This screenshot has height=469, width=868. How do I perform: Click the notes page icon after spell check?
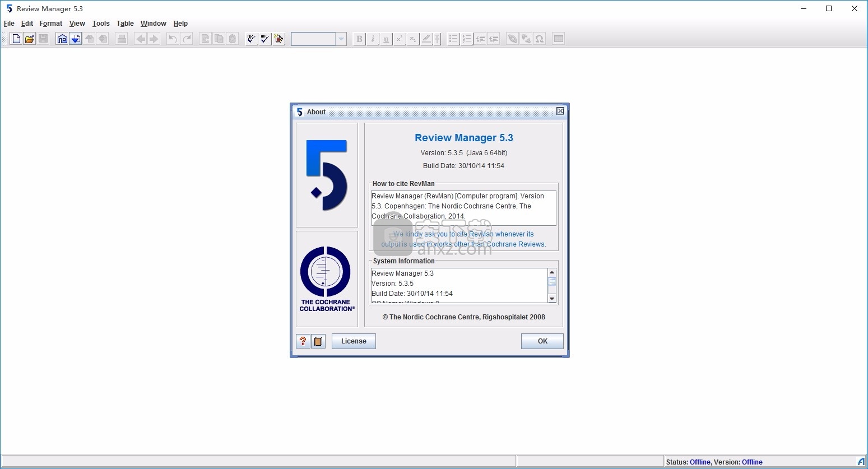pos(278,39)
